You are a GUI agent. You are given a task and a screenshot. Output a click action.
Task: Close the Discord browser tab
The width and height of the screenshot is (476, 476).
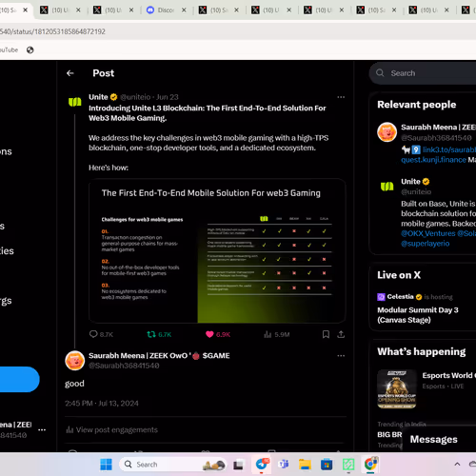pyautogui.click(x=184, y=10)
